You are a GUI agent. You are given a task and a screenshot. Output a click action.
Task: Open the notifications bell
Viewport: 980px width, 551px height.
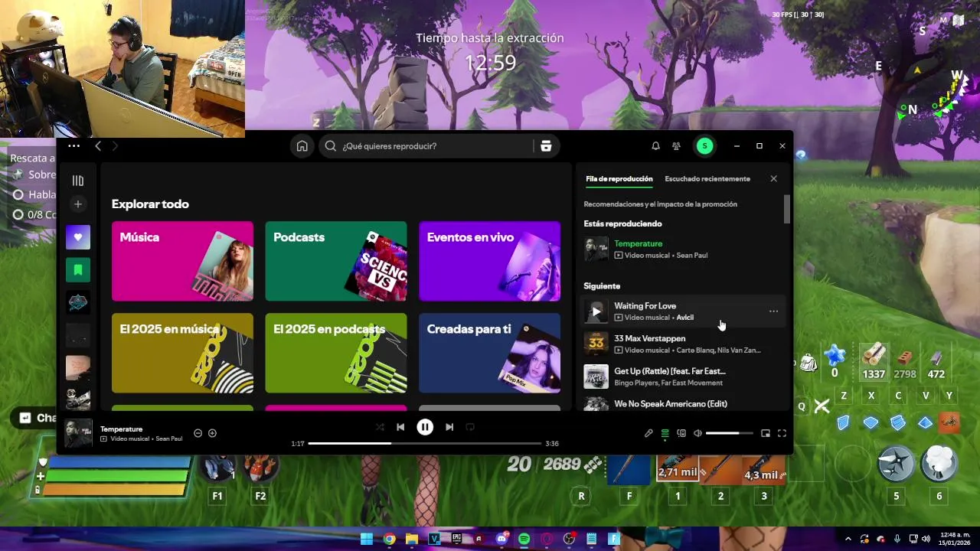pyautogui.click(x=655, y=146)
